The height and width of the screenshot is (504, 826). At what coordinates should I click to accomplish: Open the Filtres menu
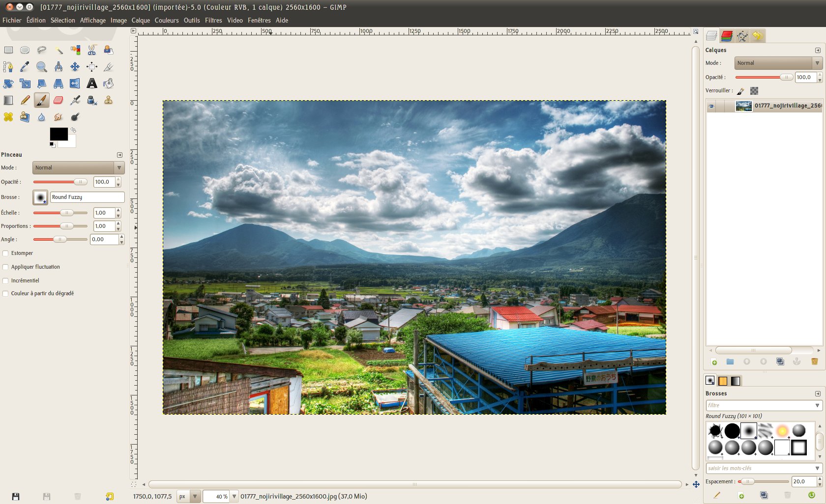coord(213,20)
